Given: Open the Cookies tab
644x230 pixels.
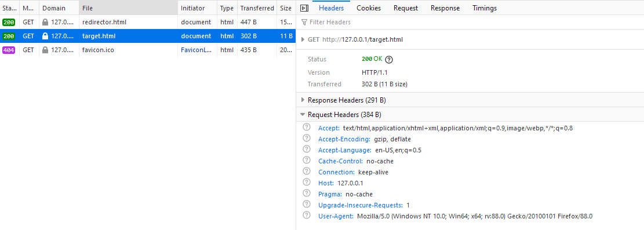Looking at the screenshot, I should 369,8.
